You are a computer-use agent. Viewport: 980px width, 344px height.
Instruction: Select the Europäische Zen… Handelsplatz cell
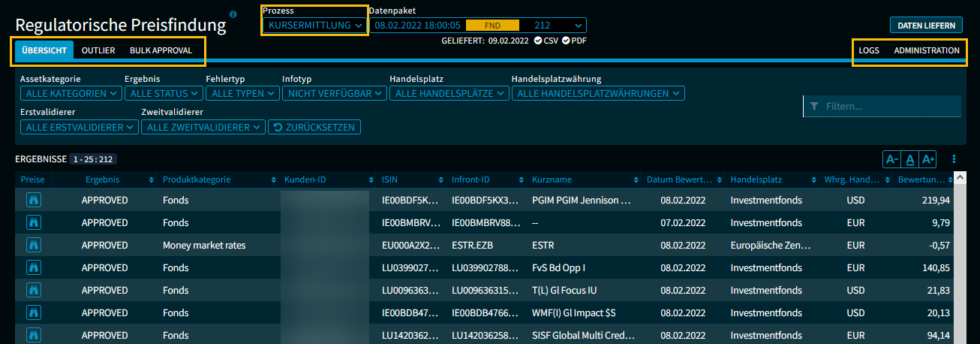pos(771,246)
